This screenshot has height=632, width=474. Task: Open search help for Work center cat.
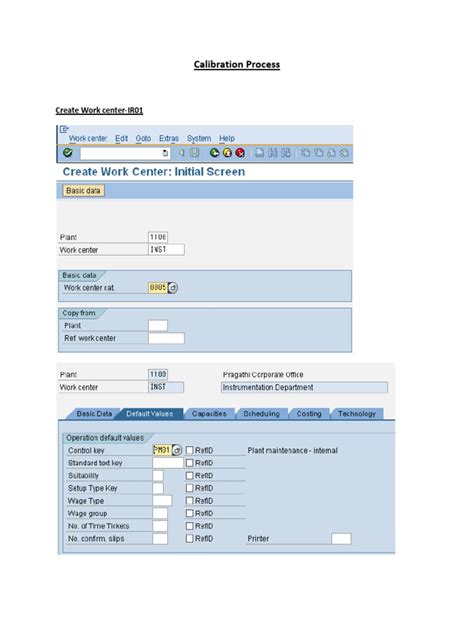pos(173,288)
